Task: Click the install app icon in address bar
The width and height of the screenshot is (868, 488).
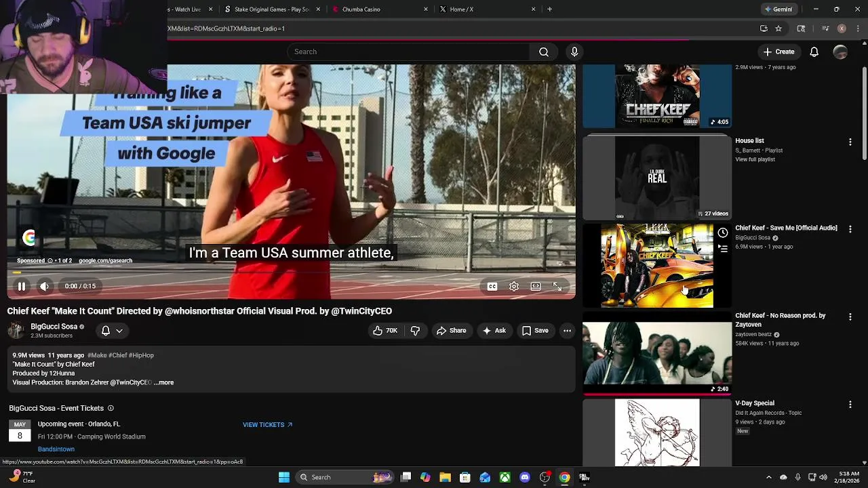Action: 764,28
